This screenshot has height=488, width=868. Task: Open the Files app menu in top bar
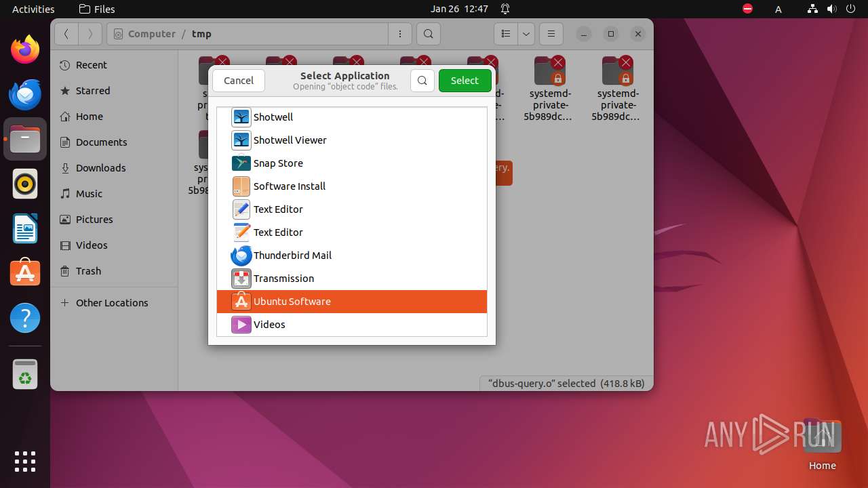pos(97,9)
